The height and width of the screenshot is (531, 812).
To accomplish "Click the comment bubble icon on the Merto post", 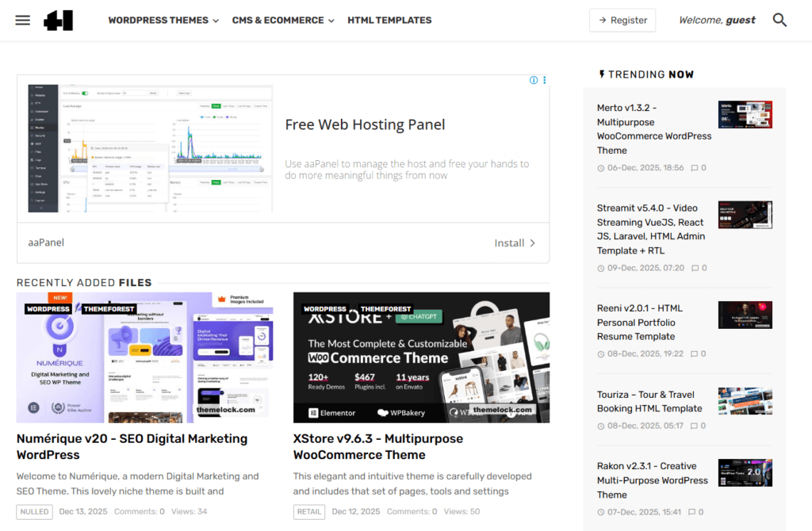I will [693, 168].
